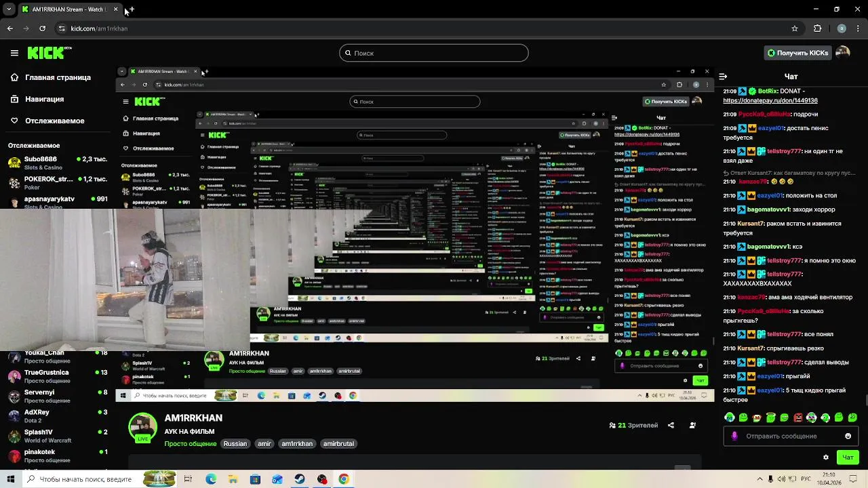The image size is (868, 488).
Task: Click the amirbrutal tag
Action: [338, 444]
